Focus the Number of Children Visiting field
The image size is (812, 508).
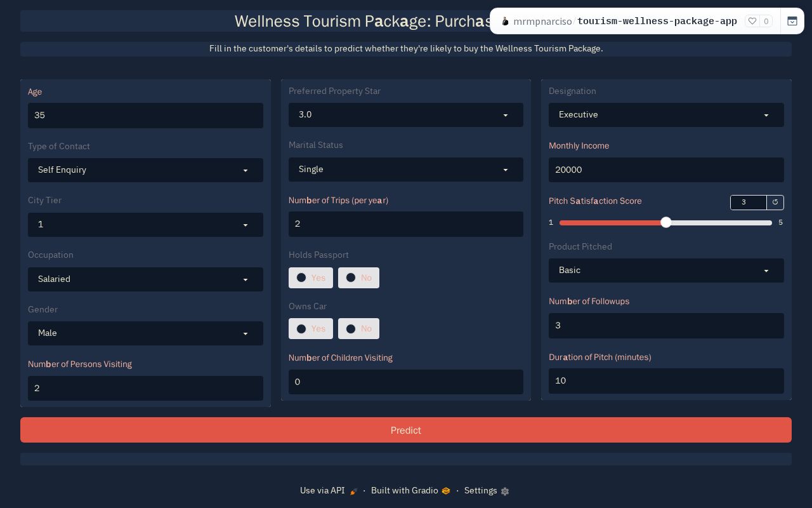[x=406, y=382]
